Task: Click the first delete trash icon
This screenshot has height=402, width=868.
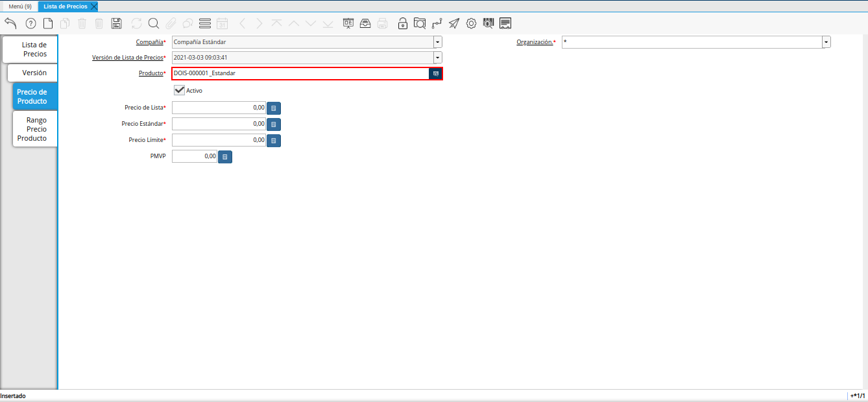Action: point(82,23)
